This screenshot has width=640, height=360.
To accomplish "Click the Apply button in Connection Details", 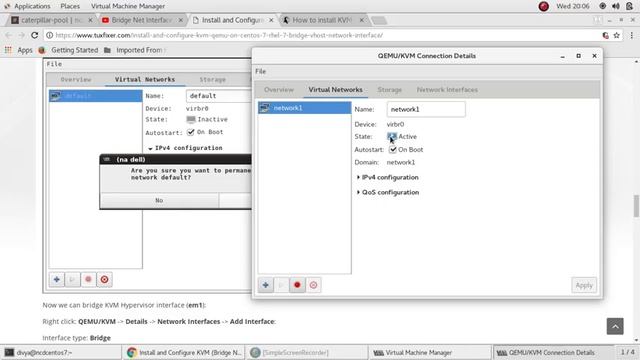I will pyautogui.click(x=584, y=285).
